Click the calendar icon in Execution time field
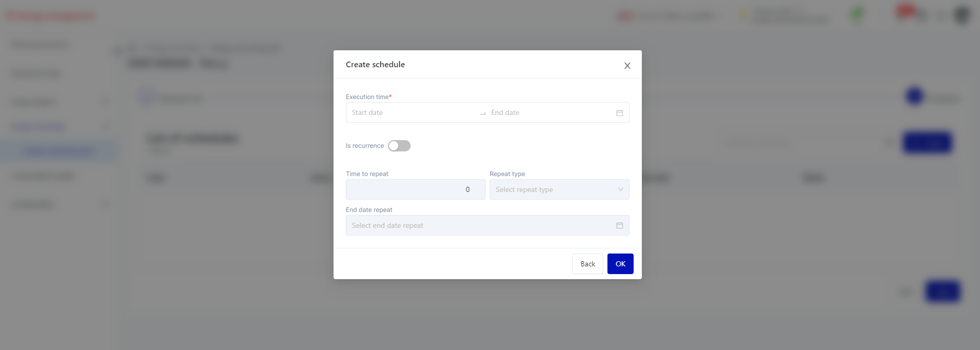This screenshot has height=350, width=980. click(619, 113)
